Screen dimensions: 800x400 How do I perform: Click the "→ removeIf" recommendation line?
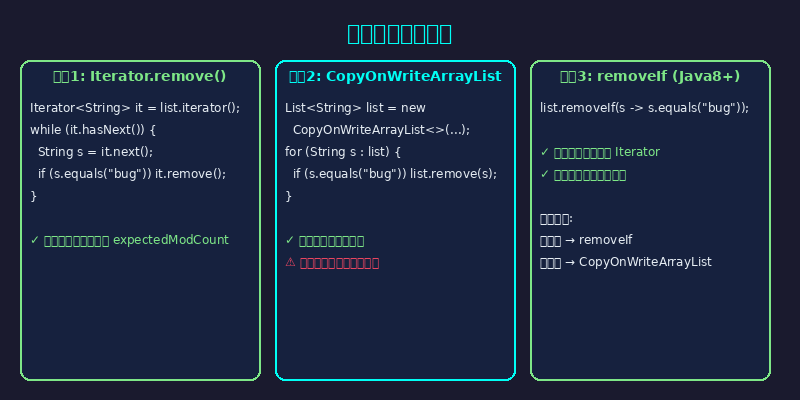tap(586, 240)
